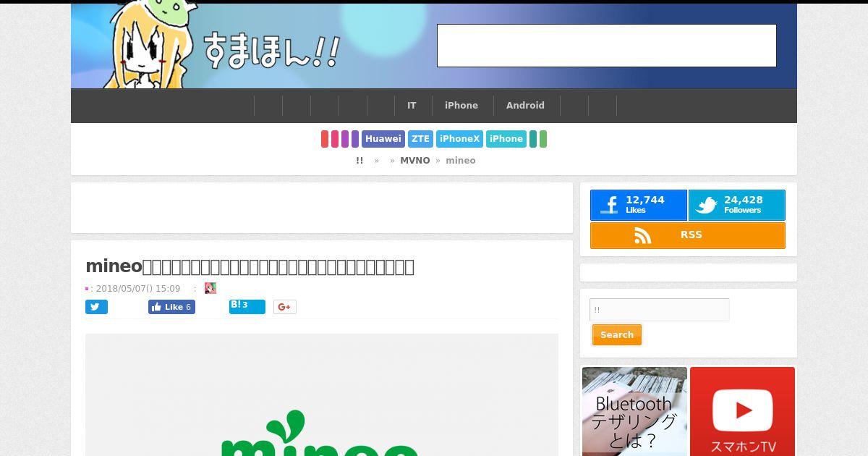Open the Facebook 12,744 Likes box
The height and width of the screenshot is (456, 868).
click(639, 205)
